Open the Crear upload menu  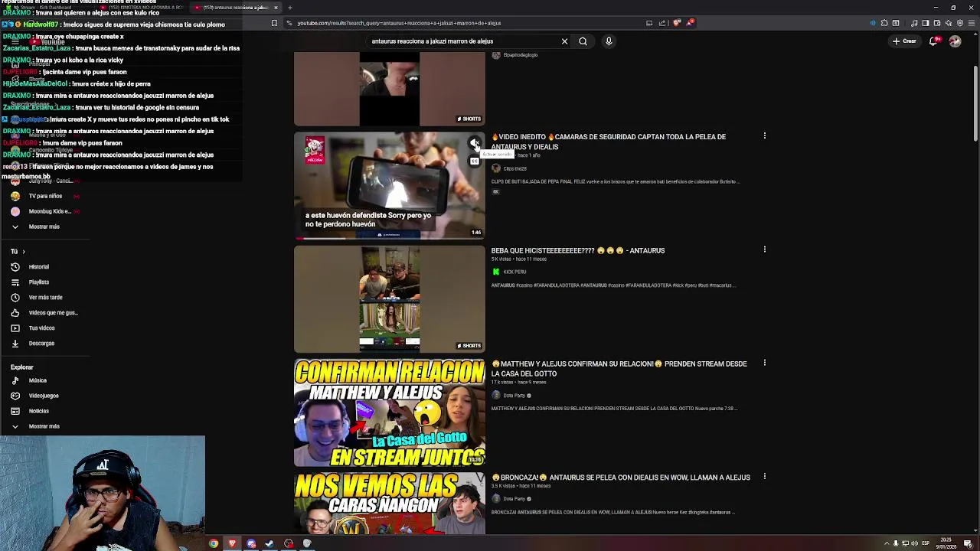(904, 41)
